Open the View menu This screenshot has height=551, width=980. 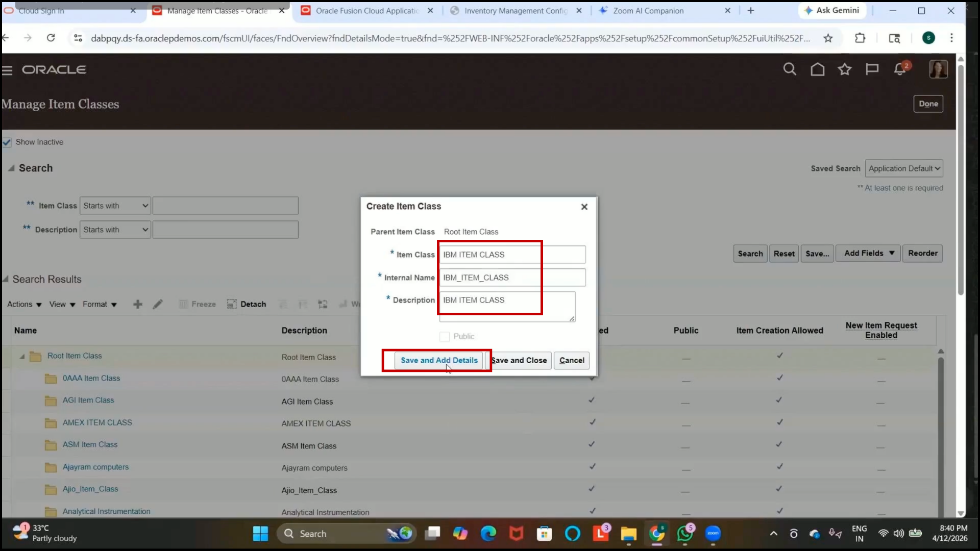point(62,305)
